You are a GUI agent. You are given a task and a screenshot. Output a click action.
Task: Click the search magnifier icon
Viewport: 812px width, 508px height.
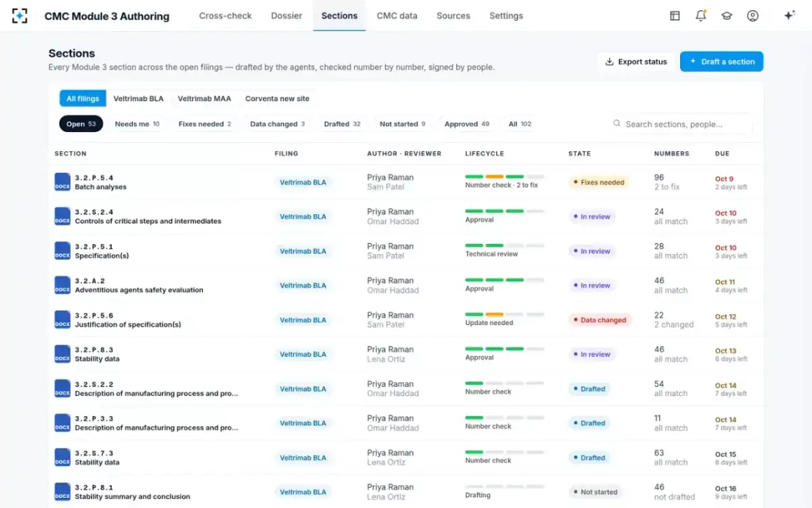pos(616,124)
